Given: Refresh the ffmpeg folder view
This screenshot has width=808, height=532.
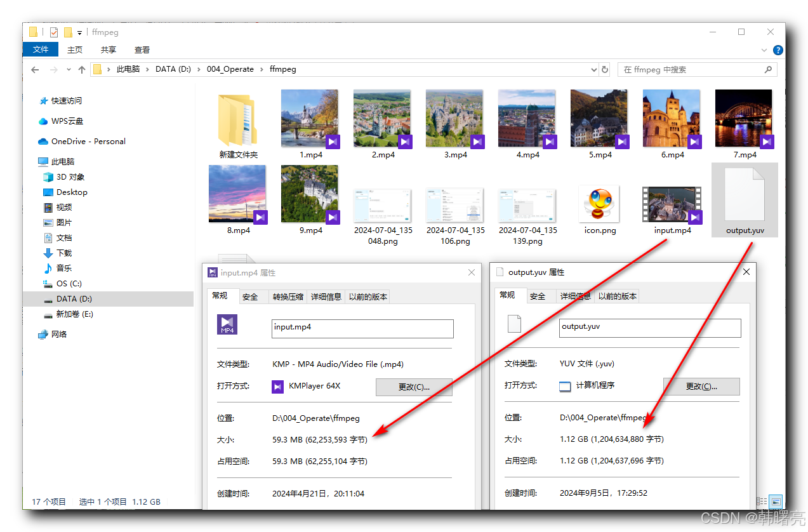Looking at the screenshot, I should 605,70.
